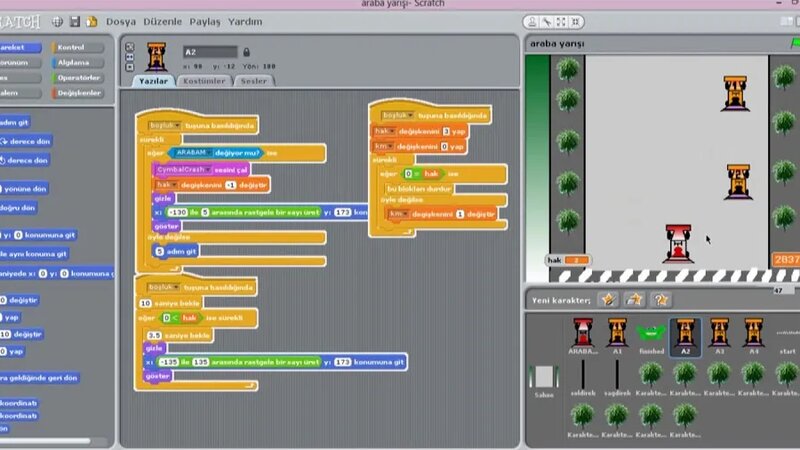Select the A1 sprite thumbnail
Image resolution: width=800 pixels, height=450 pixels.
[617, 336]
